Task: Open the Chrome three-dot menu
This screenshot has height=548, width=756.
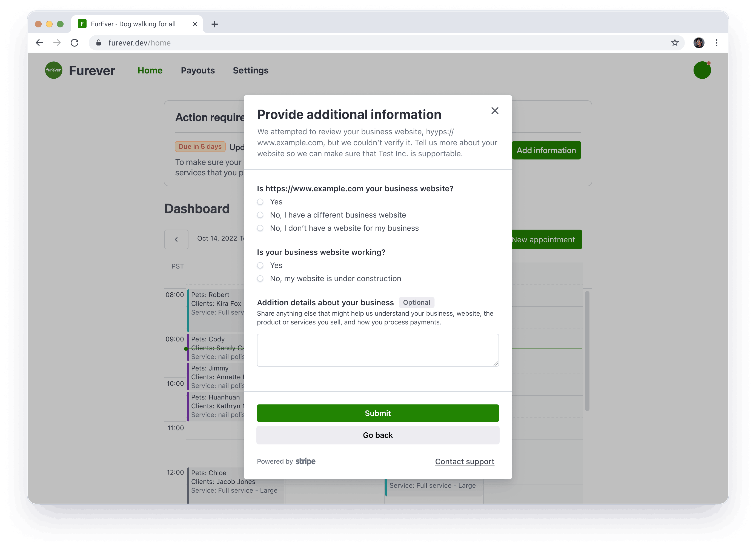Action: click(716, 43)
